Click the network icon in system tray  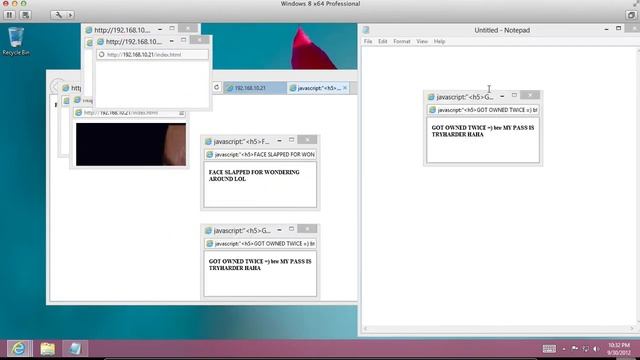point(586,349)
